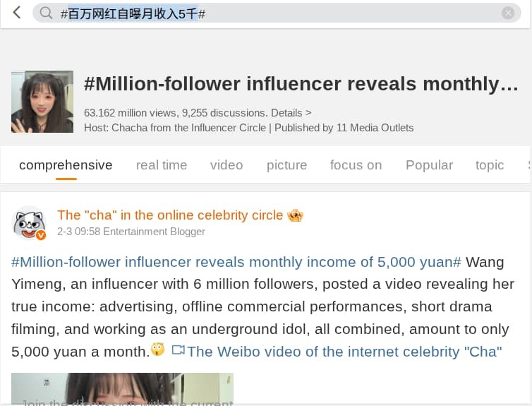Focus the hashtag search input field

tap(282, 13)
